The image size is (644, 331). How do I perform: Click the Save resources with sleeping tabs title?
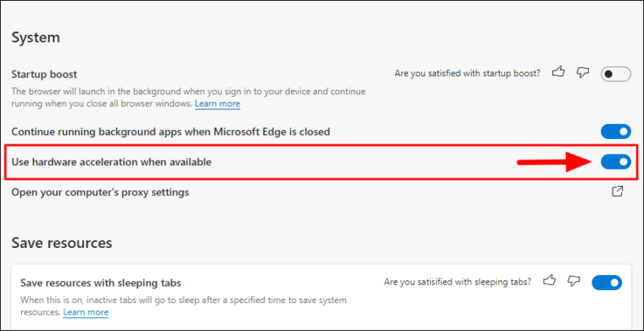tap(101, 283)
